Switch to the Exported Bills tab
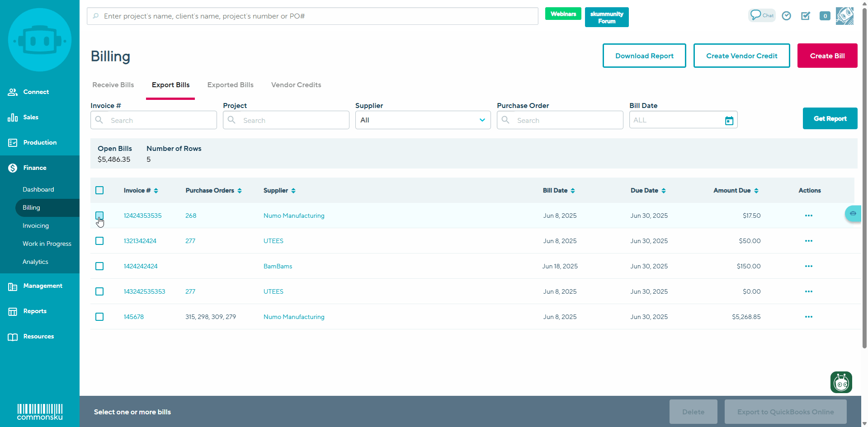Viewport: 868px width, 427px height. [230, 85]
